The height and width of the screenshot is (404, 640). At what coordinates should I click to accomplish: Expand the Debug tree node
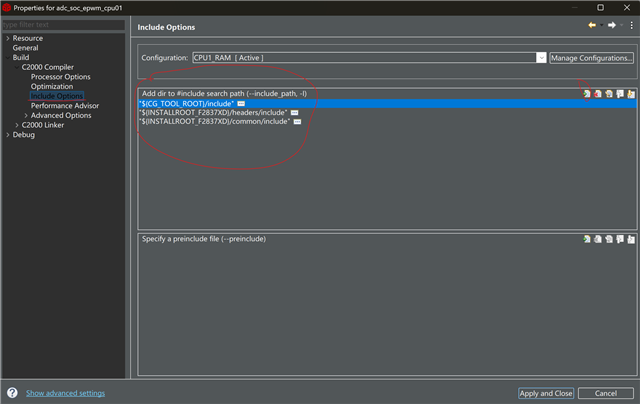click(8, 135)
